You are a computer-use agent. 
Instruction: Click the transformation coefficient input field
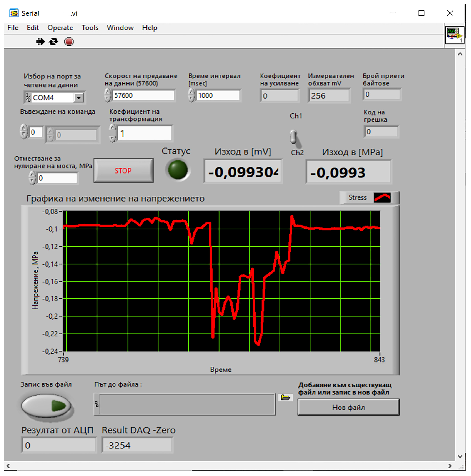[x=144, y=134]
